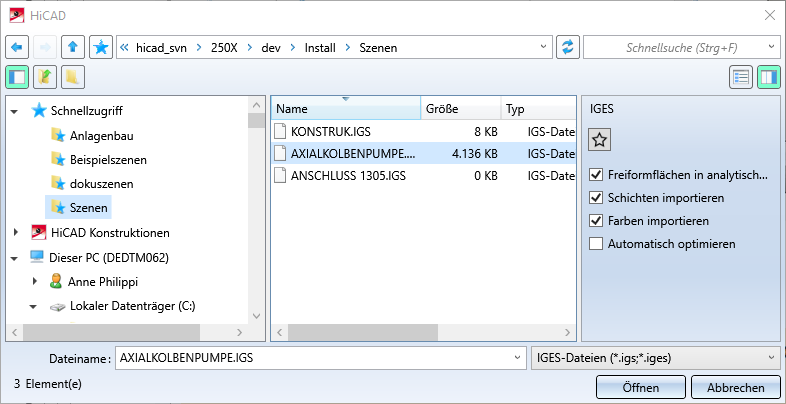Open the Dateiname dropdown arrow
The image size is (786, 404).
coord(518,358)
